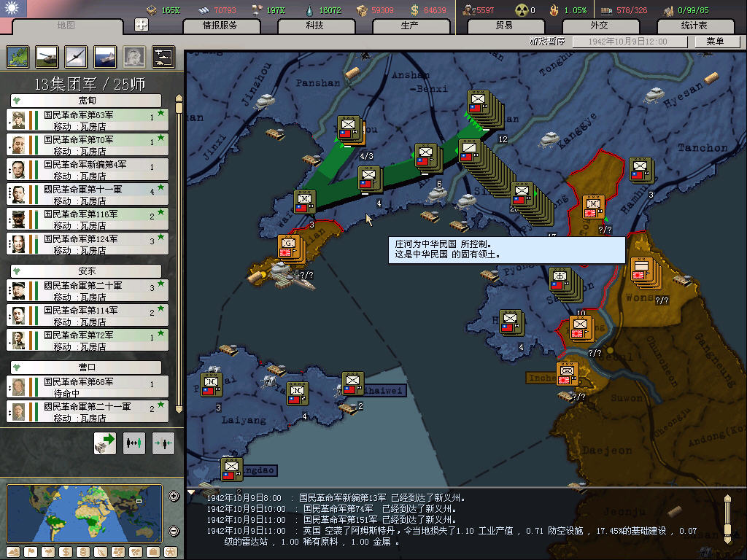The width and height of the screenshot is (747, 560).
Task: Switch to political map mode (flag icon)
Action: [x=31, y=552]
